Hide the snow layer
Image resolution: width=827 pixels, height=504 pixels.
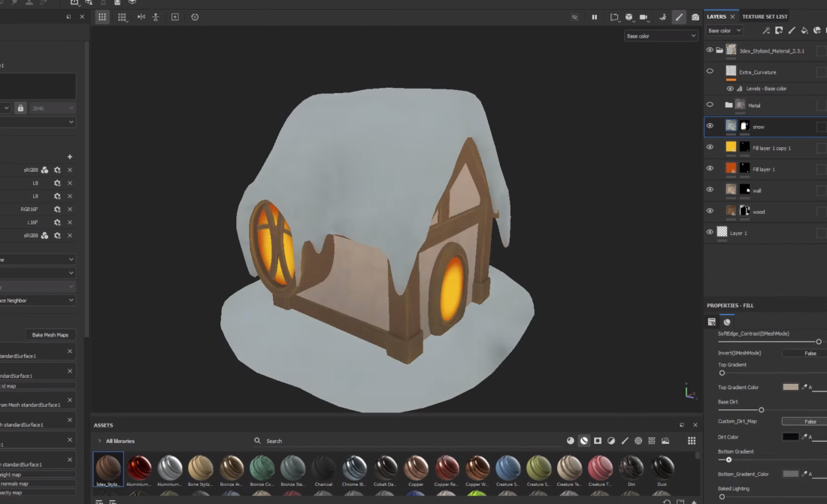pyautogui.click(x=710, y=126)
